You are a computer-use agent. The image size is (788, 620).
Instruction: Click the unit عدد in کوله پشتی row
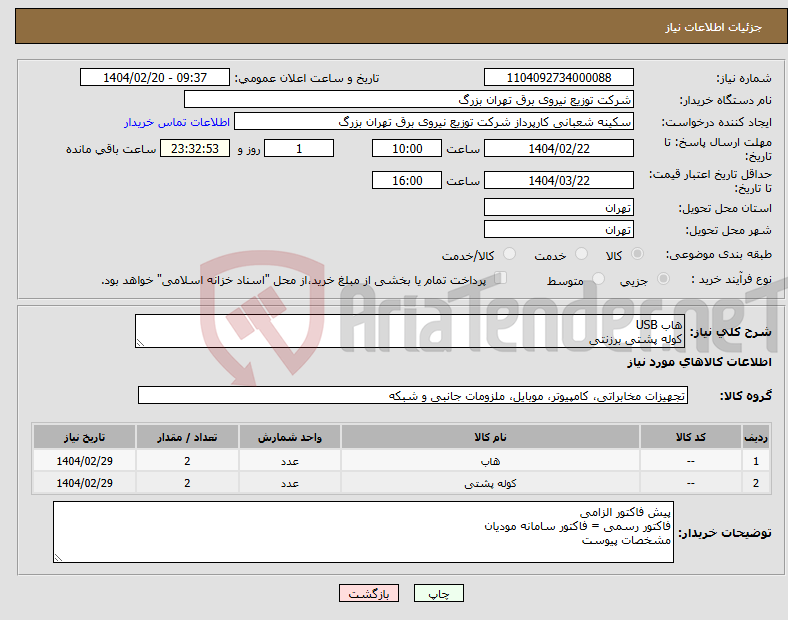tap(290, 483)
